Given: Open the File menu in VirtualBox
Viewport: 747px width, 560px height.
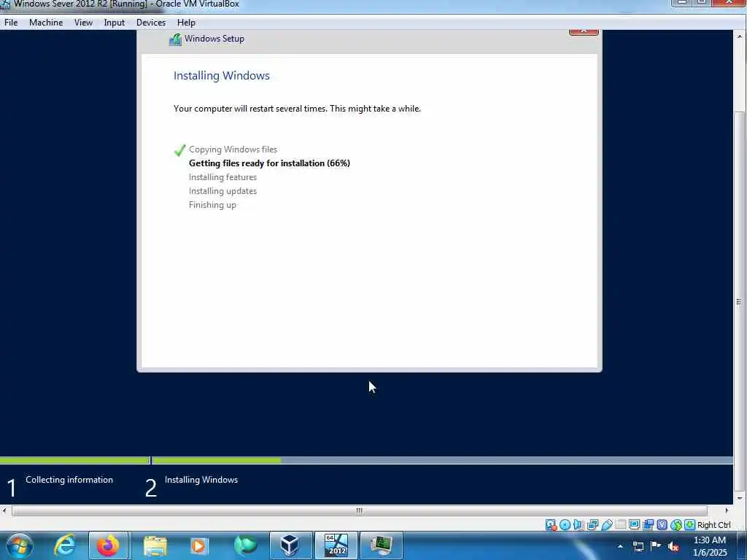Looking at the screenshot, I should (11, 23).
